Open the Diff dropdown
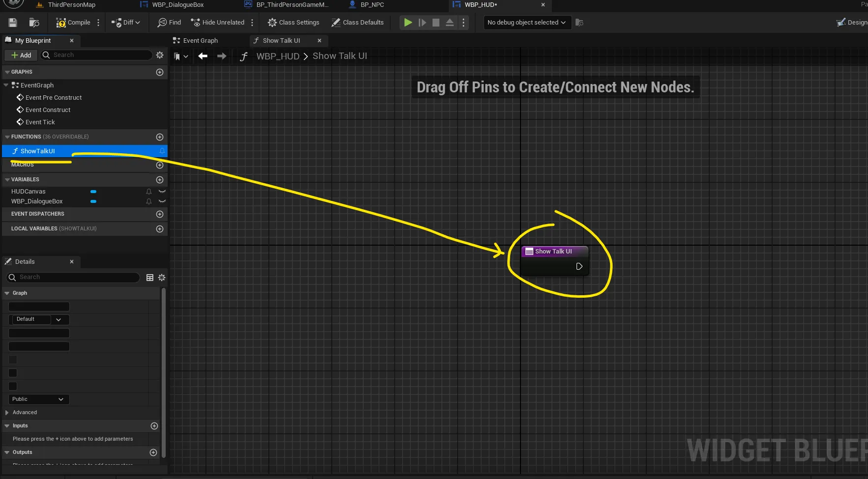This screenshot has height=479, width=868. (126, 23)
